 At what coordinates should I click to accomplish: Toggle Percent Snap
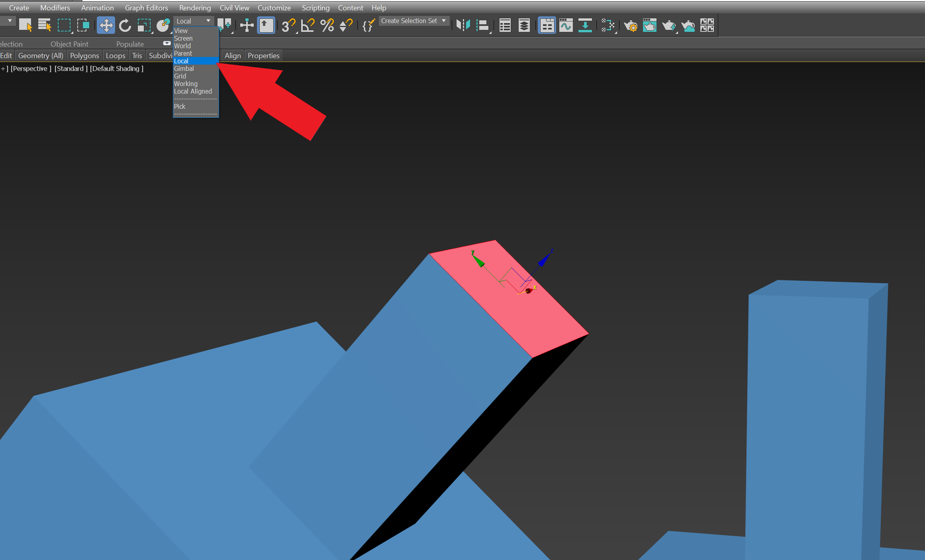coord(327,25)
